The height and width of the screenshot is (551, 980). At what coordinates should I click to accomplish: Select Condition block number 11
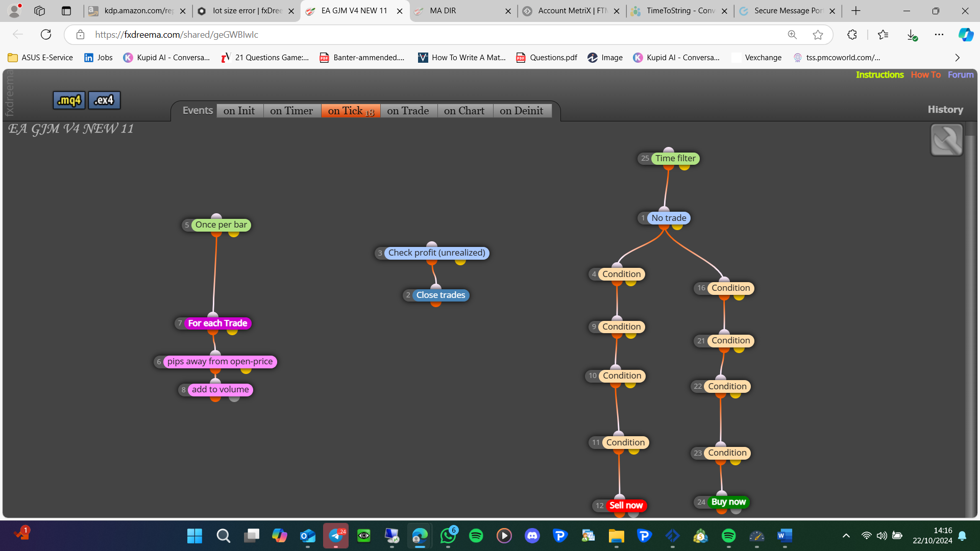[x=625, y=442]
